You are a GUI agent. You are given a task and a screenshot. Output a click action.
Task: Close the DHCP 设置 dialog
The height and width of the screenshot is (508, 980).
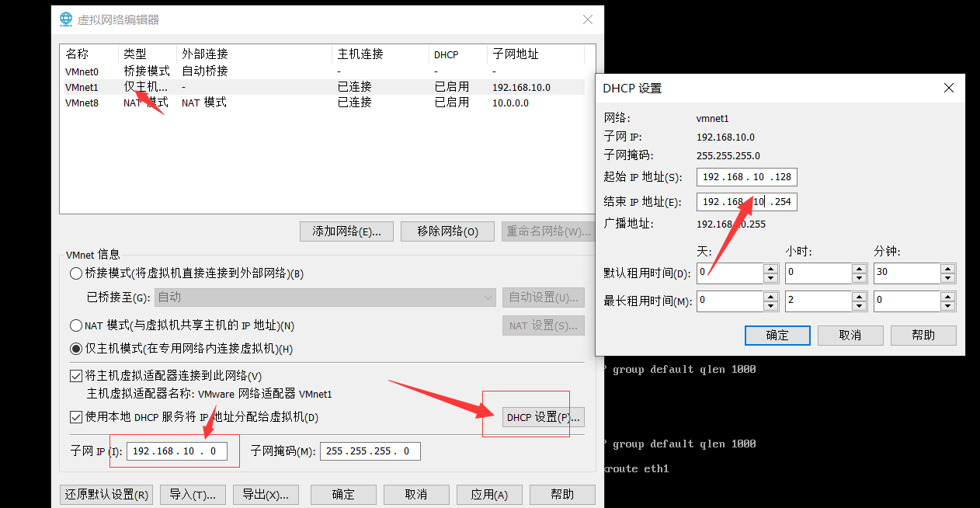click(949, 89)
